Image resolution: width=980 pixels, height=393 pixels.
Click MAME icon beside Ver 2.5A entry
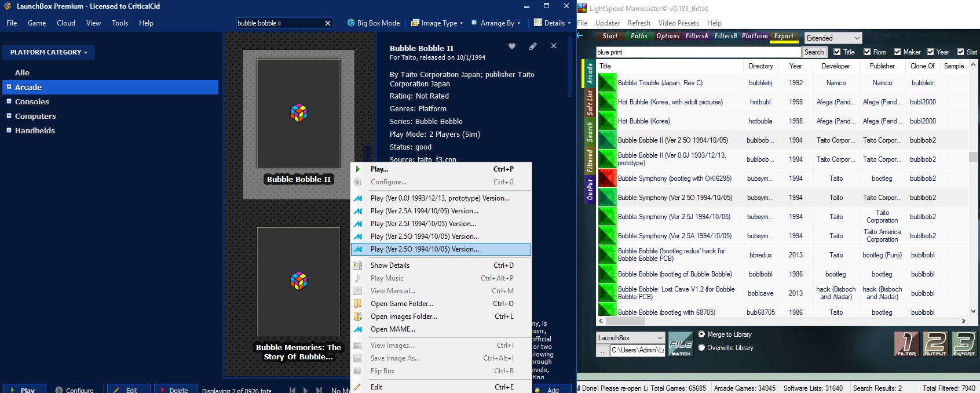(358, 211)
